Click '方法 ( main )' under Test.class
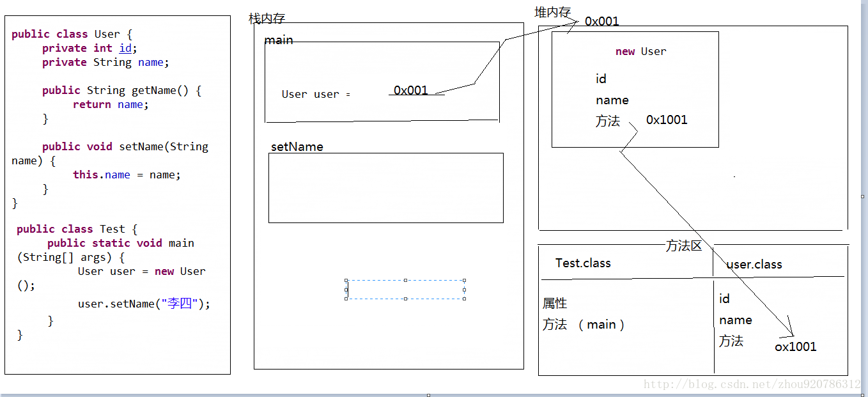Viewport: 868px width, 397px height. [x=584, y=325]
